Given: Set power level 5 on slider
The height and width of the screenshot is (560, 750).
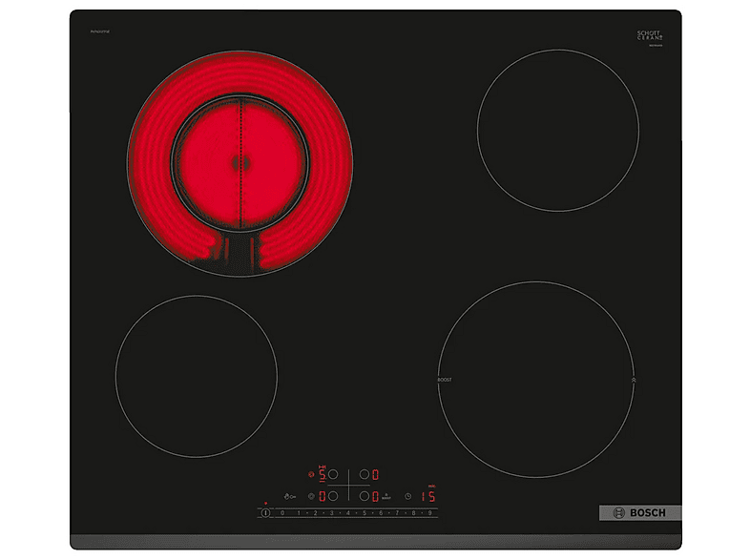Looking at the screenshot, I should click(x=365, y=512).
